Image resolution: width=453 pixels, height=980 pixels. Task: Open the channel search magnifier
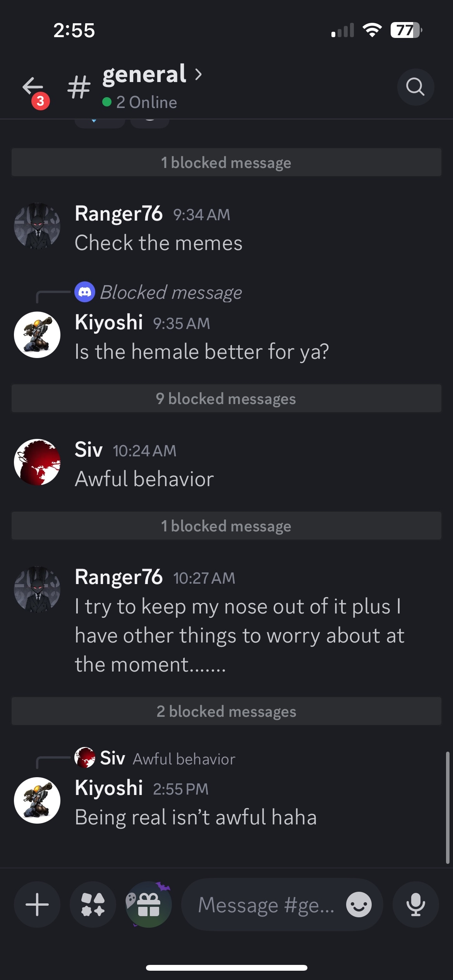(x=415, y=87)
